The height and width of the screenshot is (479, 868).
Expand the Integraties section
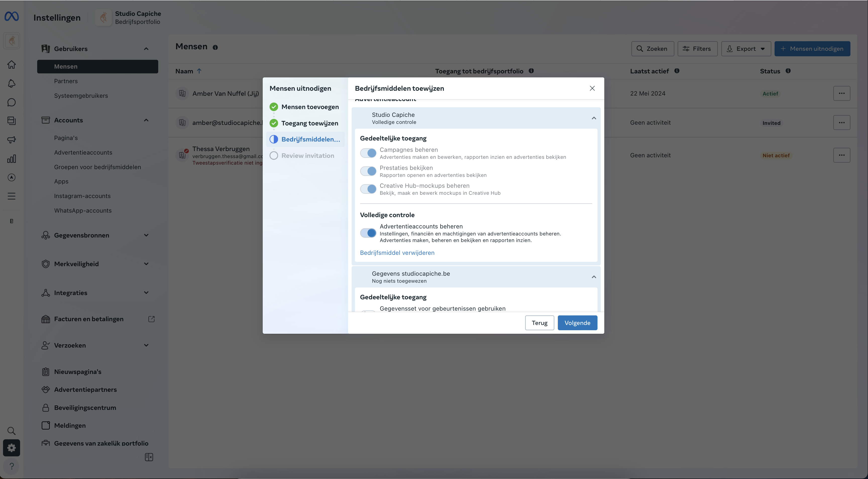(x=146, y=293)
